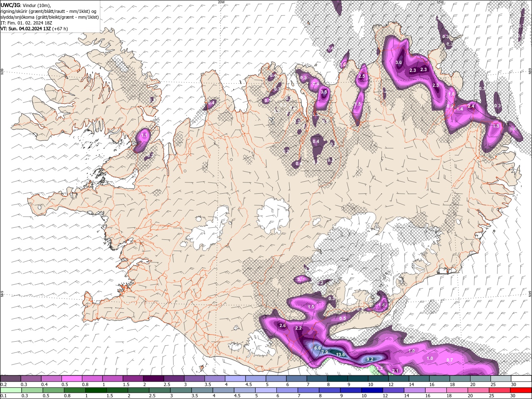This screenshot has width=532, height=399.
Task: Select the bright pink upper swatch labelled 0.5
Action: point(71,379)
